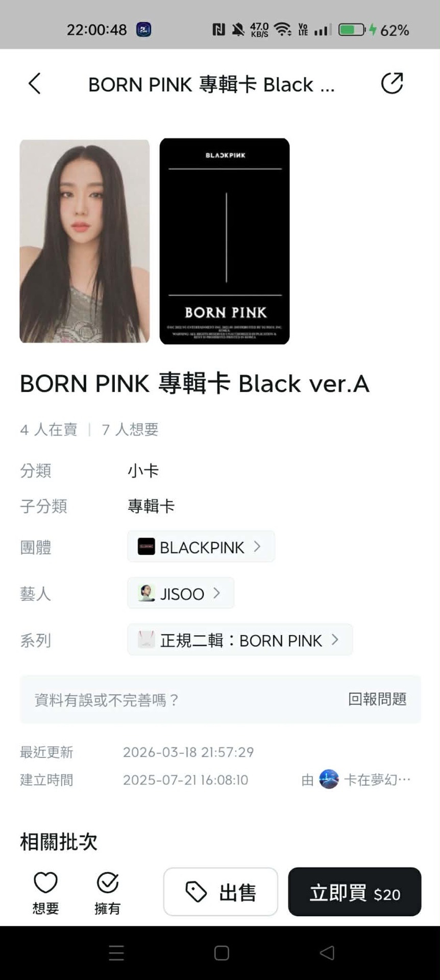Open the creator avatar 卡在夢幻
Viewport: 440px width, 980px height.
[x=329, y=779]
